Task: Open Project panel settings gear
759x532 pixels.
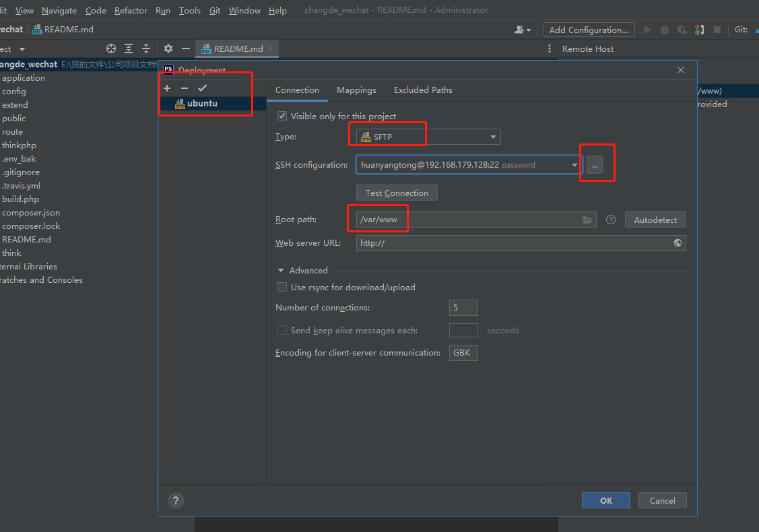Action: pyautogui.click(x=168, y=48)
